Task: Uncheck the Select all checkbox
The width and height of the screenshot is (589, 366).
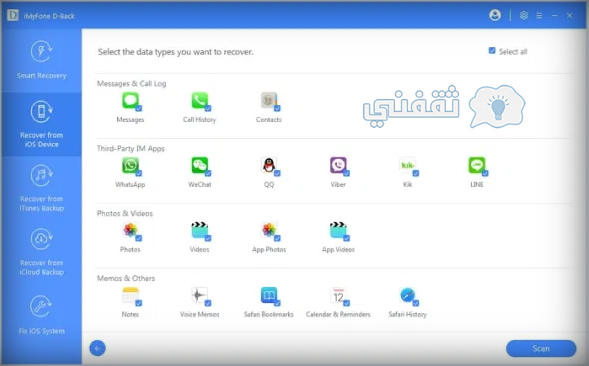Action: pos(492,51)
